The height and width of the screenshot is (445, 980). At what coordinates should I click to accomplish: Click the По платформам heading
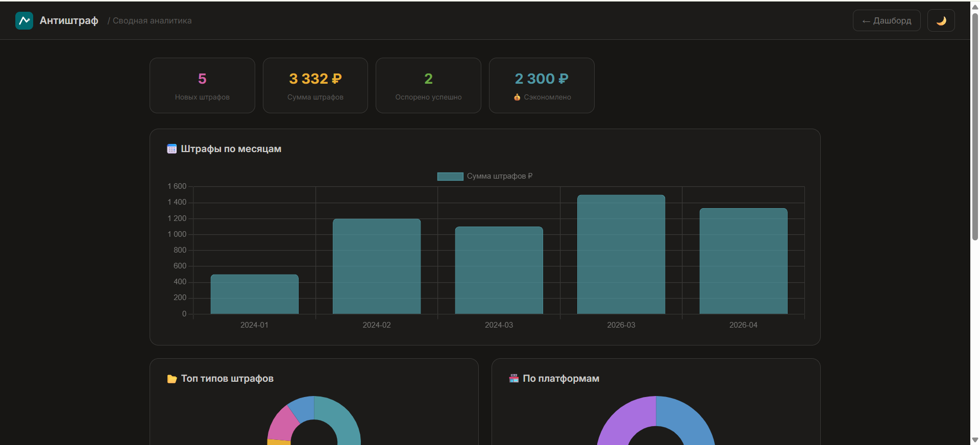tap(561, 379)
